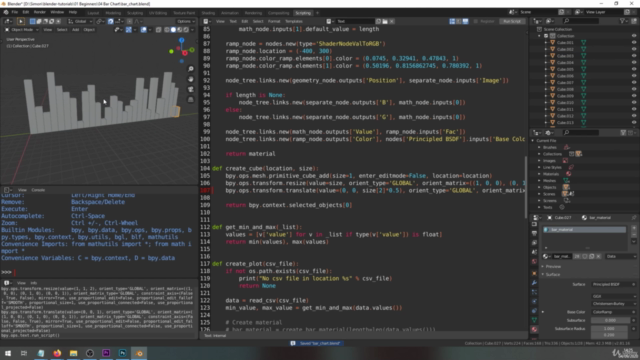This screenshot has width=640, height=360.
Task: Click the Images datablock icon
Action: point(565,161)
